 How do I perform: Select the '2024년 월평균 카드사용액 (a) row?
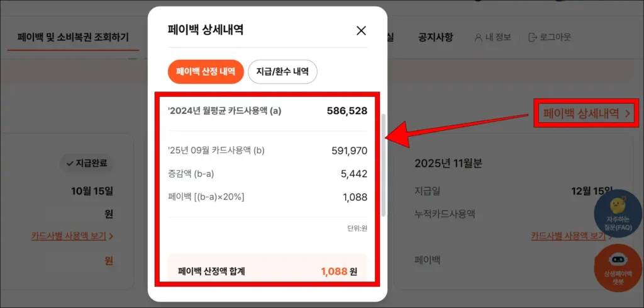267,111
